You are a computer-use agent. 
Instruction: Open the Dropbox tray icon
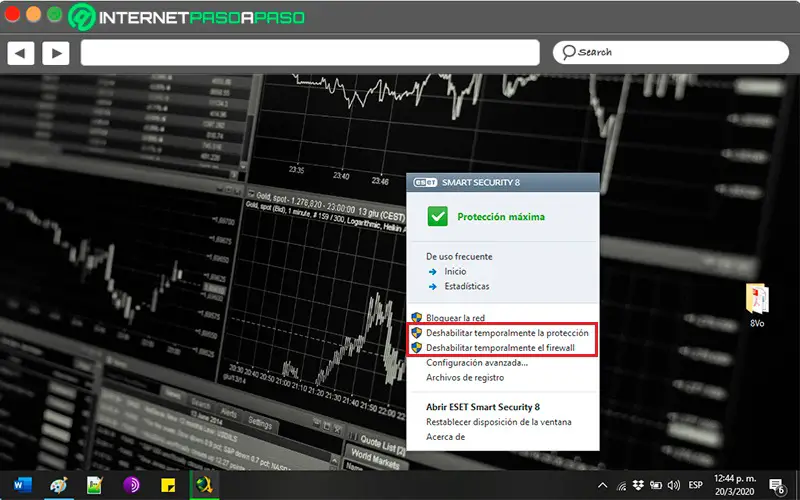coord(638,485)
